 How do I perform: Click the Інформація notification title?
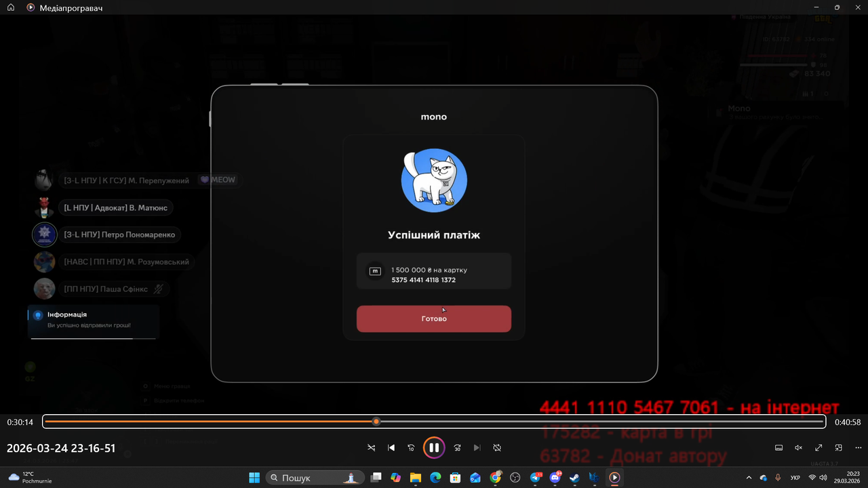67,314
